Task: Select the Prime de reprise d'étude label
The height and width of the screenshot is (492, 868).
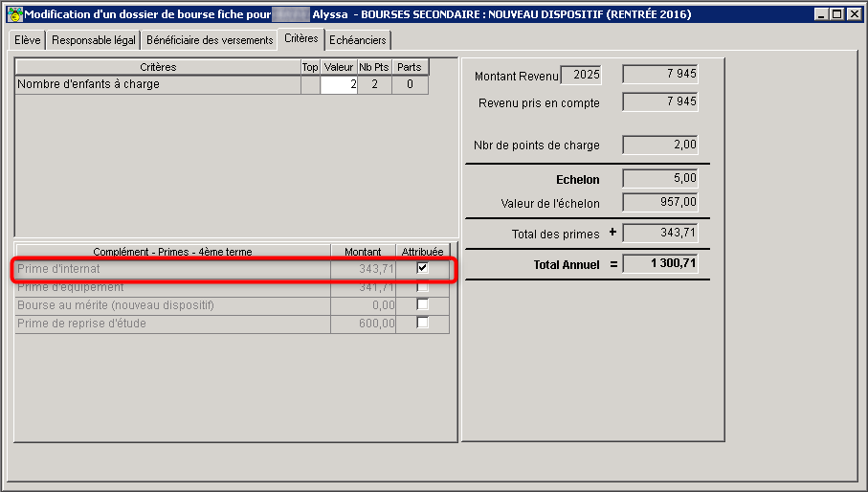Action: (x=82, y=324)
